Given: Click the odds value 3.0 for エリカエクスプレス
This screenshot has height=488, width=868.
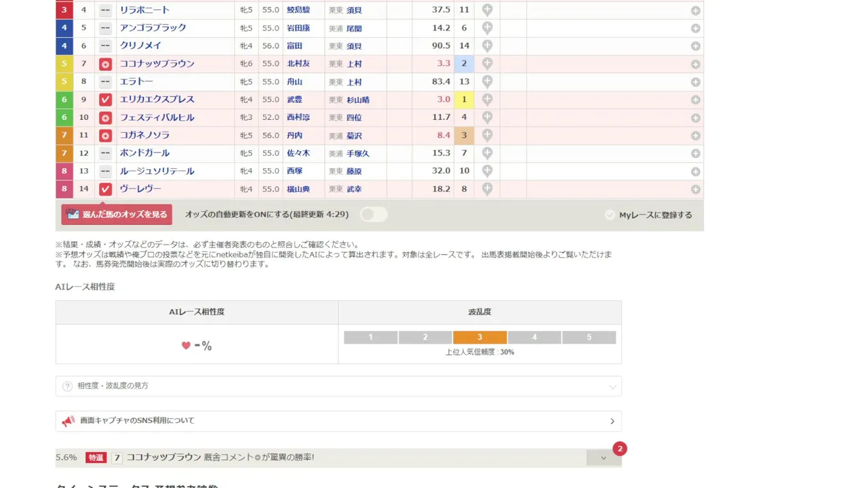Looking at the screenshot, I should (x=443, y=100).
